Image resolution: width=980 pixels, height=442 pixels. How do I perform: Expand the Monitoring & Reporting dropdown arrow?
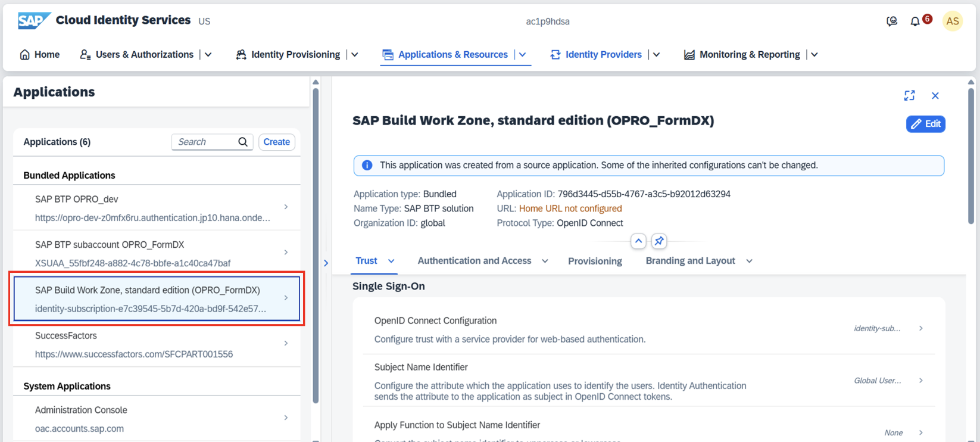(x=814, y=55)
